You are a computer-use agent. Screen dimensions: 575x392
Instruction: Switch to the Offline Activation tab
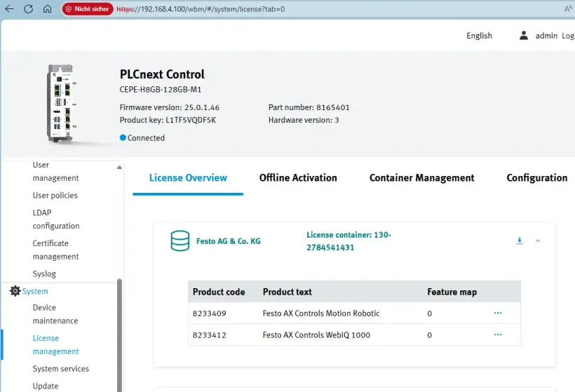pyautogui.click(x=298, y=178)
